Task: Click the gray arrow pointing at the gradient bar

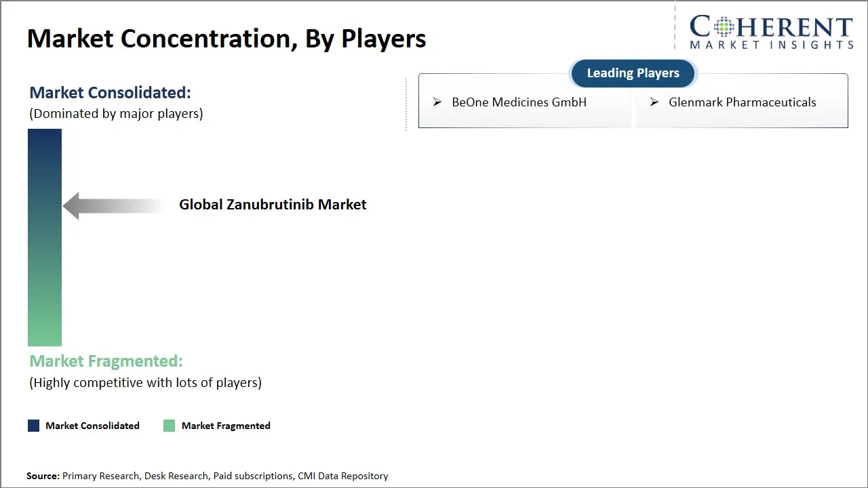Action: (115, 205)
